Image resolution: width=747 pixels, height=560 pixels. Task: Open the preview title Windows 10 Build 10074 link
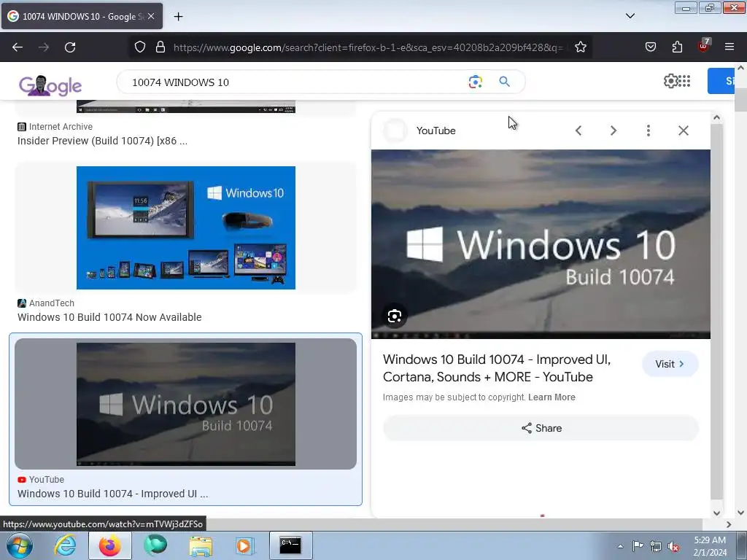click(497, 368)
